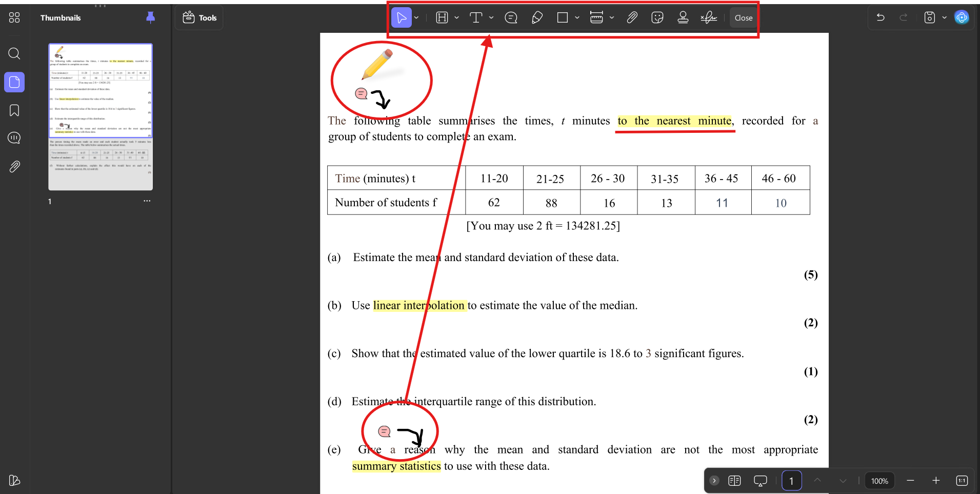The width and height of the screenshot is (980, 494).
Task: Open the Tools menu
Action: [x=199, y=17]
